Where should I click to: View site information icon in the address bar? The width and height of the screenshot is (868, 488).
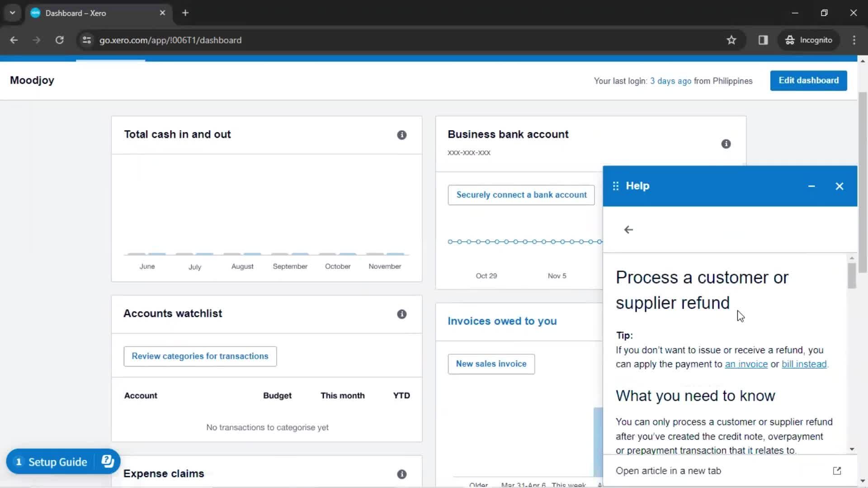(87, 40)
